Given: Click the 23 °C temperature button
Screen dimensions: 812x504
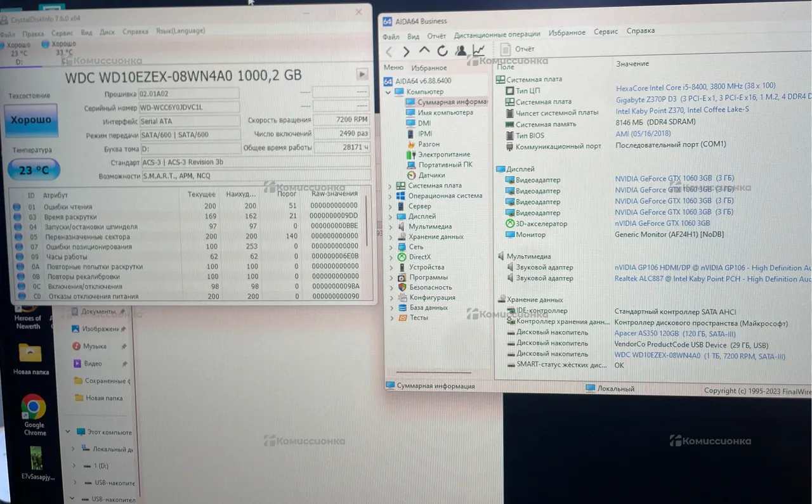Looking at the screenshot, I should pyautogui.click(x=34, y=170).
